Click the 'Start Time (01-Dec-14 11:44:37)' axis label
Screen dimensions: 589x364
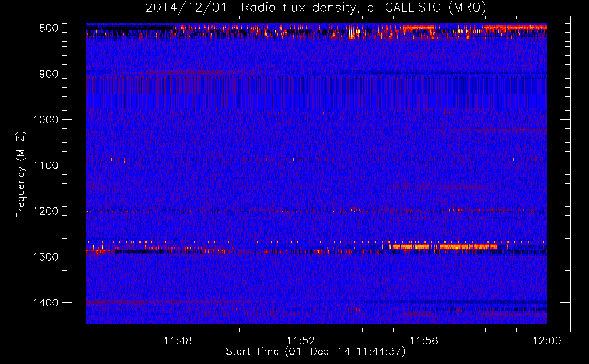[x=316, y=352]
